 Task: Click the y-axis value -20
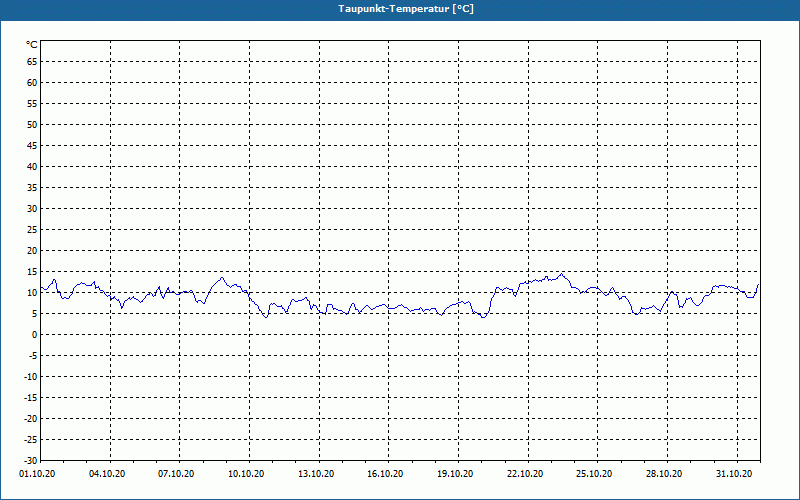(31, 418)
